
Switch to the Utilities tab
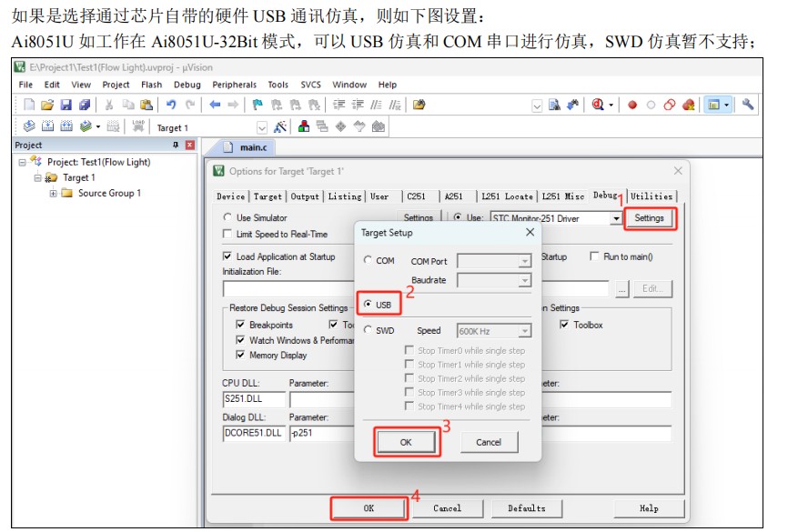click(652, 196)
